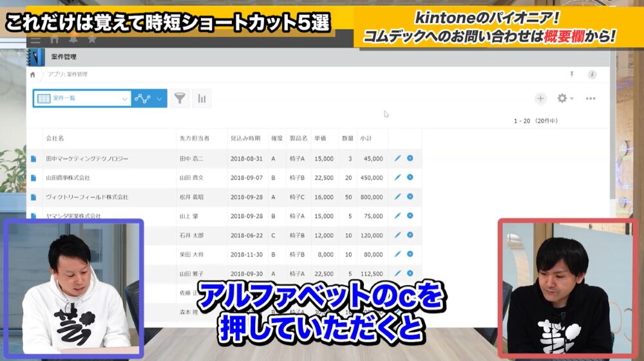Delete the 山田 雅子 row
The height and width of the screenshot is (361, 644).
click(x=410, y=273)
